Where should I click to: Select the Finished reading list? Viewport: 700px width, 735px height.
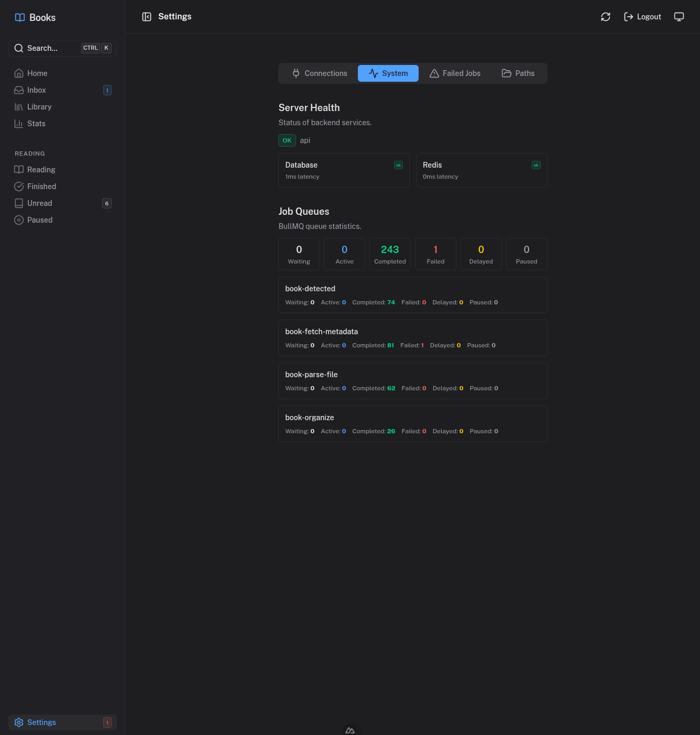point(41,187)
